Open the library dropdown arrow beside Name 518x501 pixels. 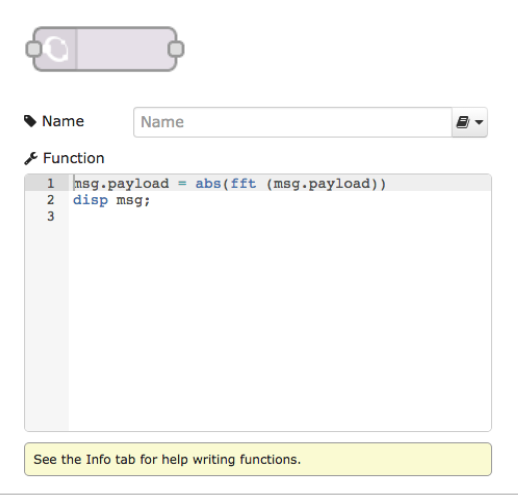pyautogui.click(x=479, y=122)
